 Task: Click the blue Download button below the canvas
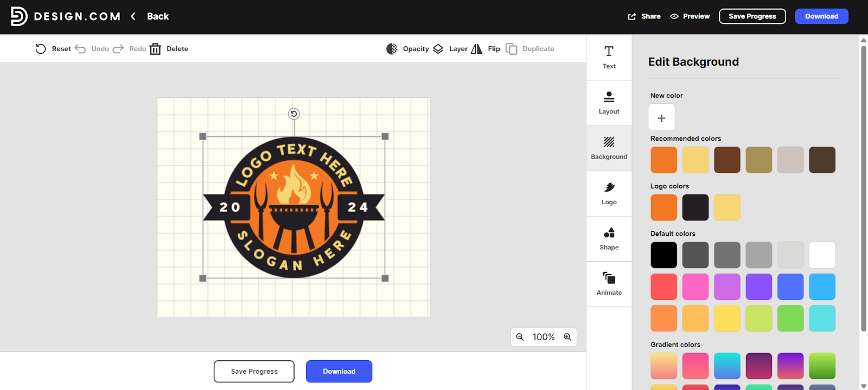[339, 372]
